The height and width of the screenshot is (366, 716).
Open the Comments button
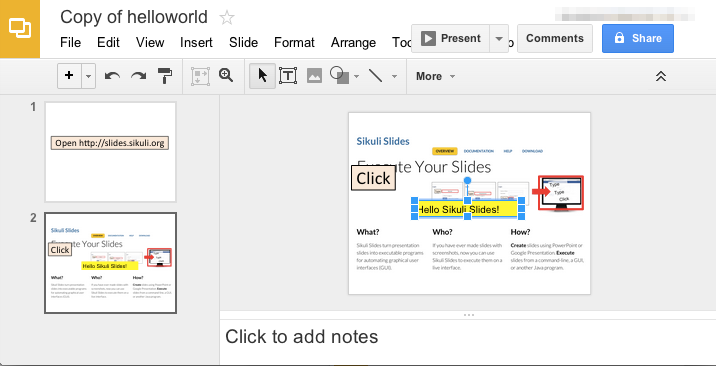(555, 38)
